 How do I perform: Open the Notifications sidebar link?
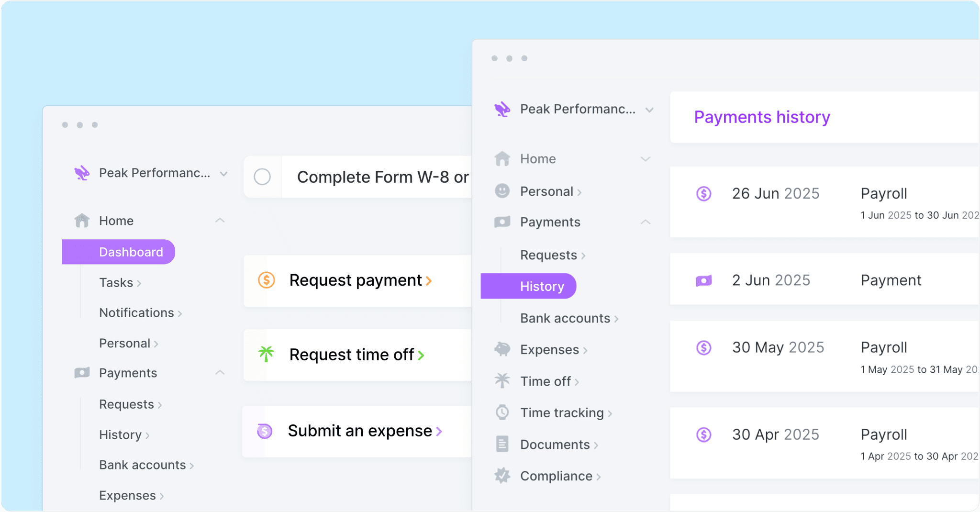(136, 313)
